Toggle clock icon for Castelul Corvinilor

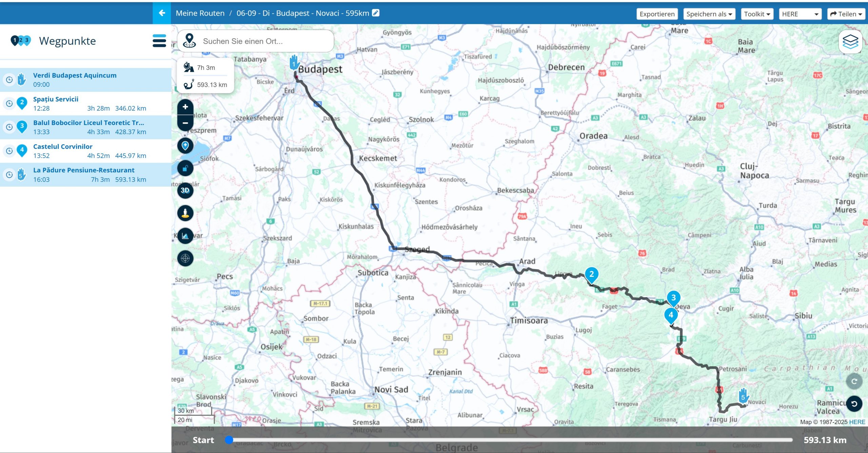tap(9, 151)
